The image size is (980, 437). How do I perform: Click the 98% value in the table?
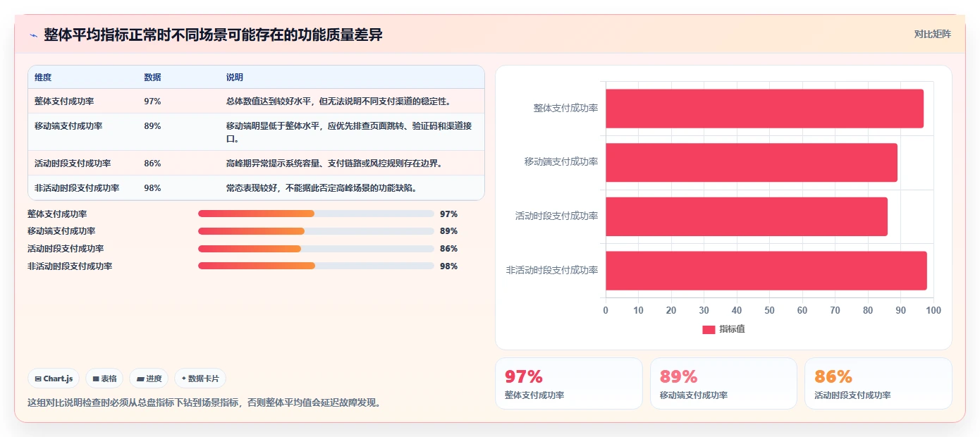coord(152,188)
